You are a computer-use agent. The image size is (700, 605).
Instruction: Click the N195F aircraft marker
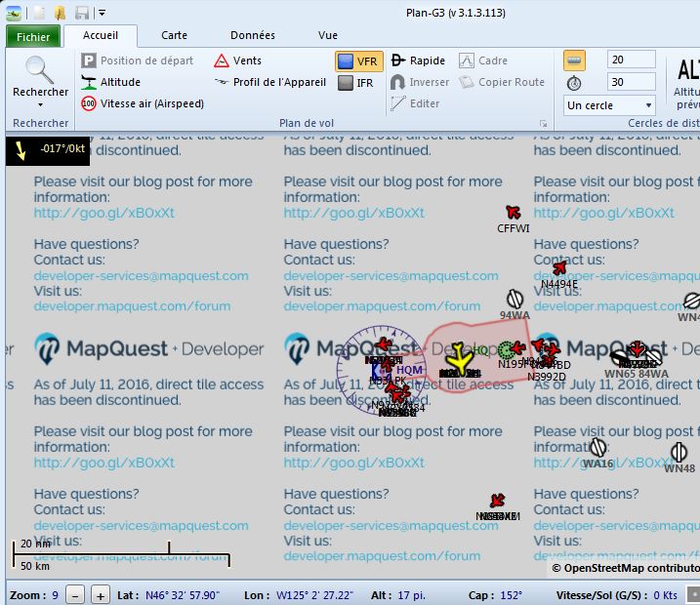517,348
